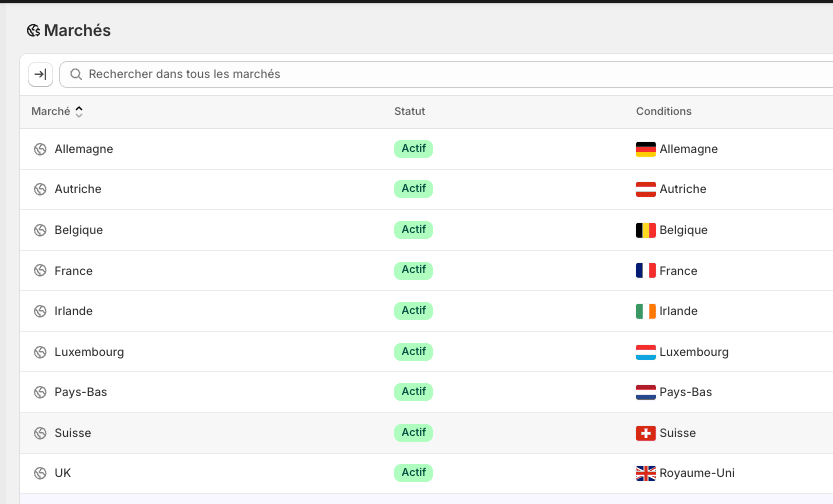Open the Belgique market
Image resolution: width=833 pixels, height=504 pixels.
click(x=78, y=230)
